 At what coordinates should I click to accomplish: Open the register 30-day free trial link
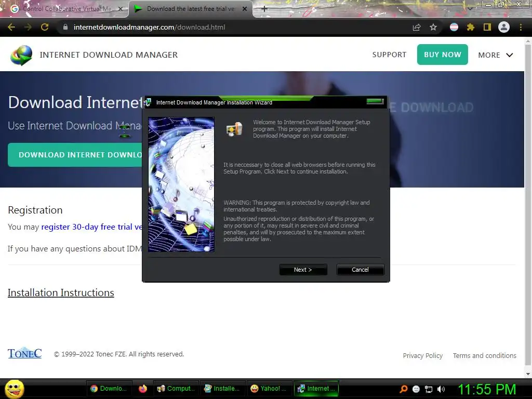[x=91, y=227]
